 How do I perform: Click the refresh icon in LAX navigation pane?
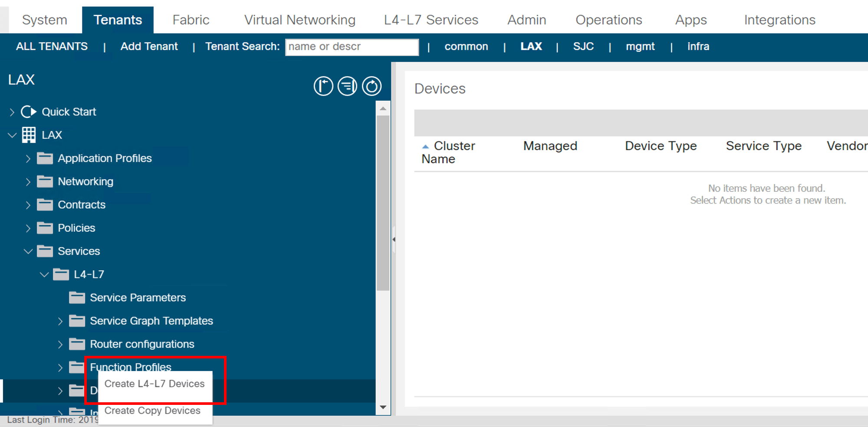click(372, 86)
